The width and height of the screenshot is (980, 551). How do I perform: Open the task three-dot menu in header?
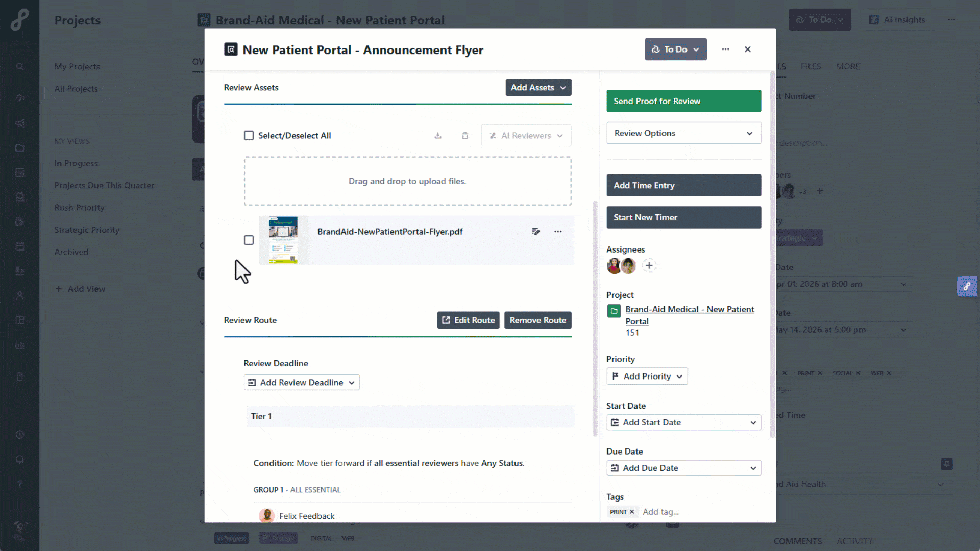[725, 49]
